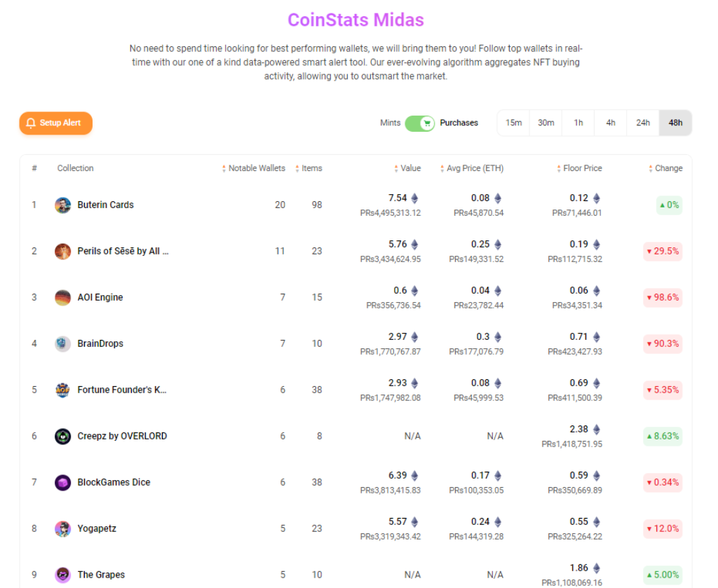Switch to the 24h timeframe tab
The height and width of the screenshot is (588, 718).
tap(642, 123)
